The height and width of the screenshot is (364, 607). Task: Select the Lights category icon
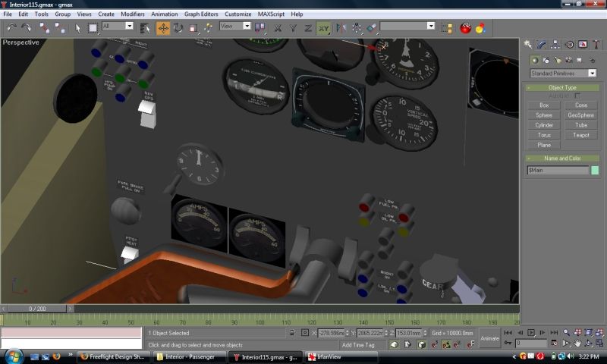click(x=556, y=60)
